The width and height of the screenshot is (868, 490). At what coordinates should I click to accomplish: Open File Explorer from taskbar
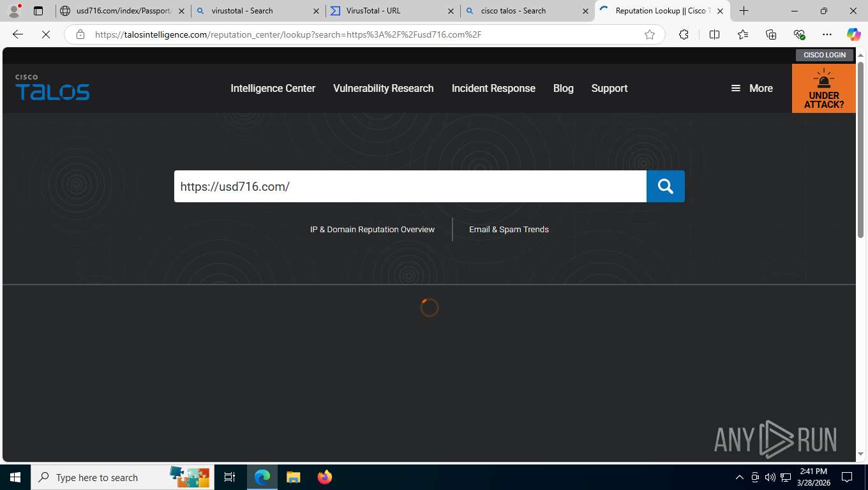[293, 477]
